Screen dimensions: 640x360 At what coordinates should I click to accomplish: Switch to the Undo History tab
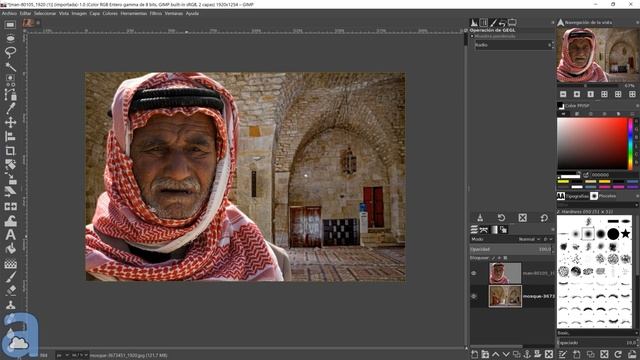tap(502, 23)
